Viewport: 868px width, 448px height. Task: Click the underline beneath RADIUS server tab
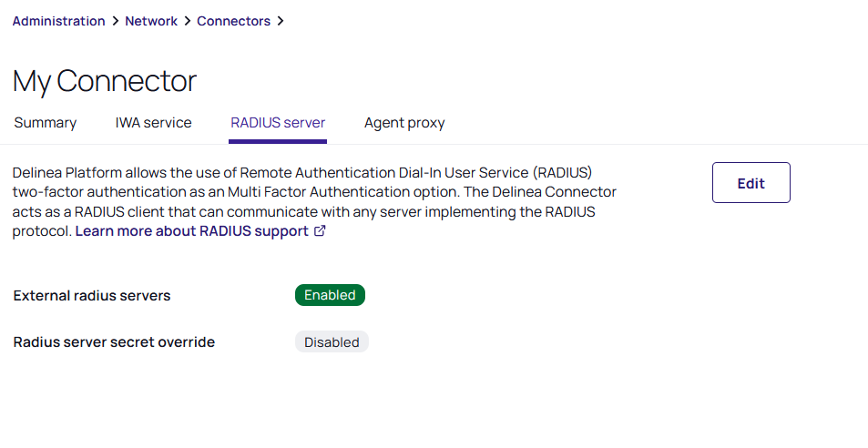point(278,142)
